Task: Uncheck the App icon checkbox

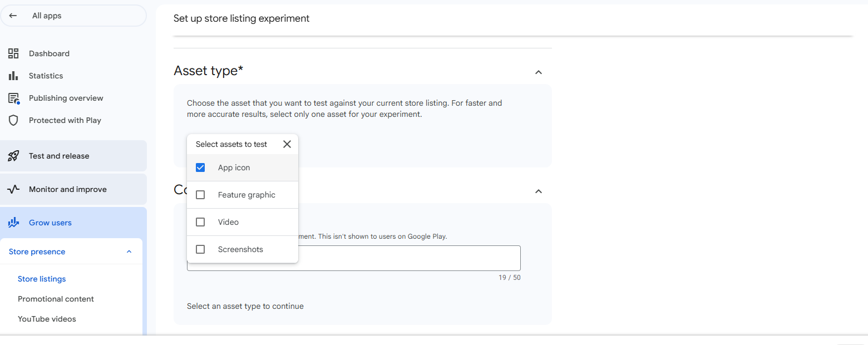Action: [x=200, y=167]
